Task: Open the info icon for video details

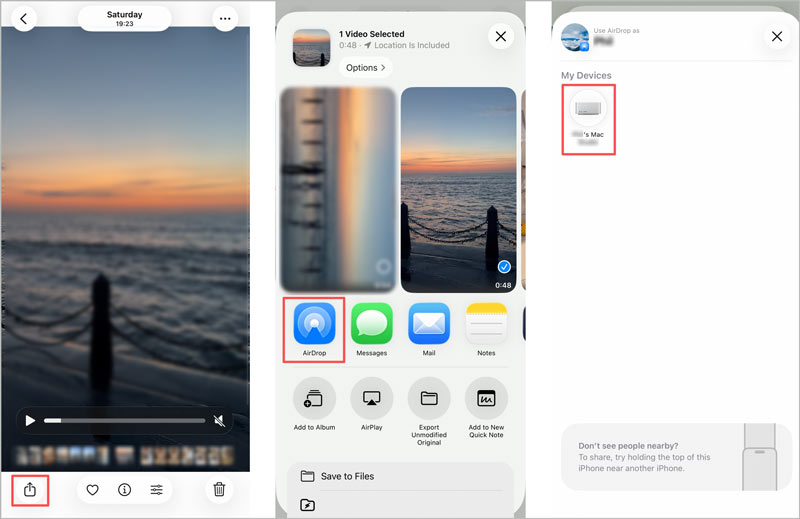Action: (x=124, y=490)
